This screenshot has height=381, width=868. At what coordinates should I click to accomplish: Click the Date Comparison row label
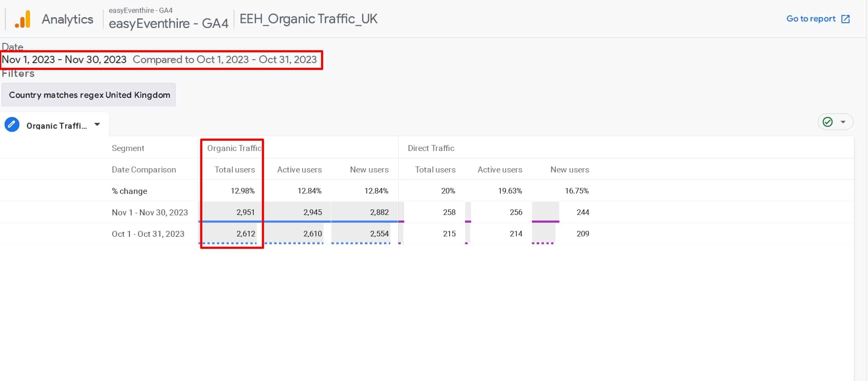coord(144,169)
